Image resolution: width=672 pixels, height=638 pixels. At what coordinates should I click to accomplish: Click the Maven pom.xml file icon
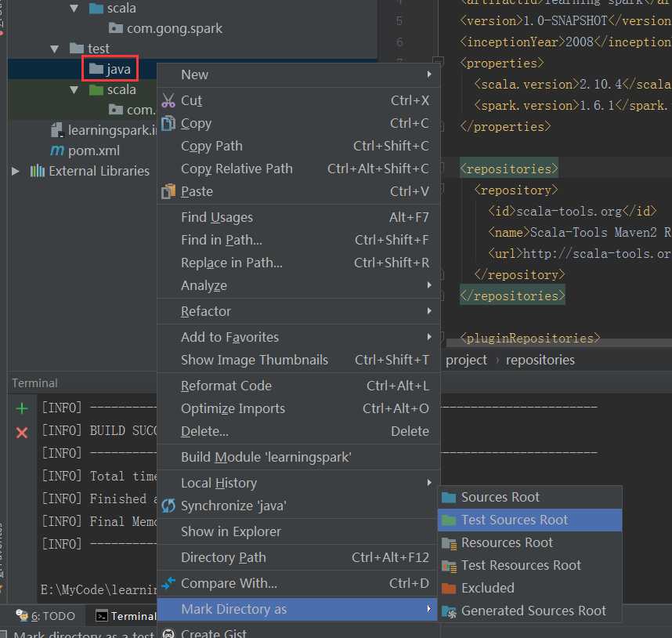click(x=57, y=150)
